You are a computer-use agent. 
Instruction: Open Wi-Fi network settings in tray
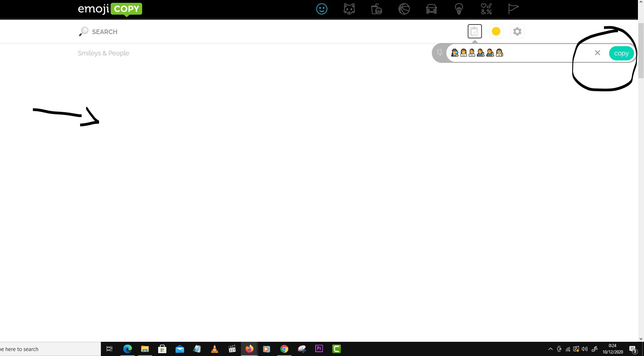[568, 349]
